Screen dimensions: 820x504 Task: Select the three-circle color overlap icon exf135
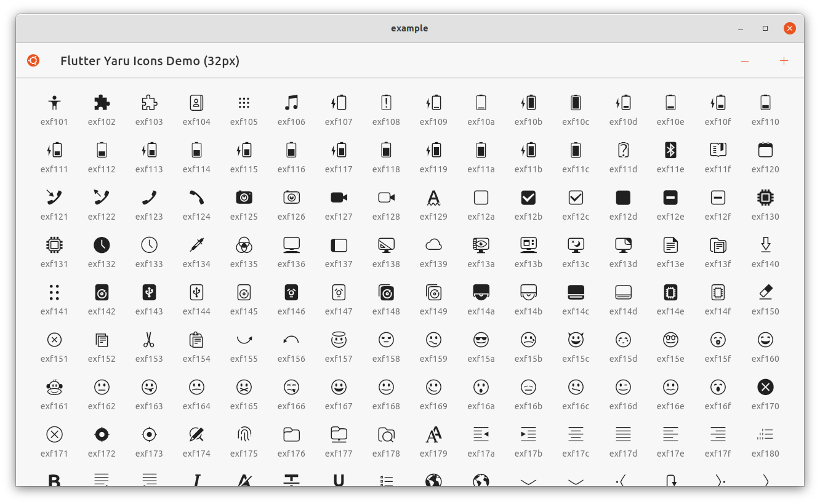coord(244,244)
